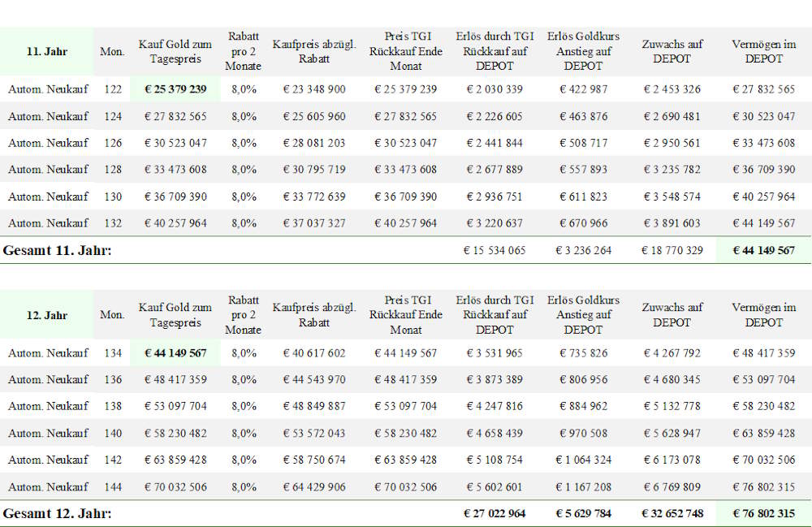The image size is (812, 527).
Task: Click month number 140
Action: pos(113,434)
